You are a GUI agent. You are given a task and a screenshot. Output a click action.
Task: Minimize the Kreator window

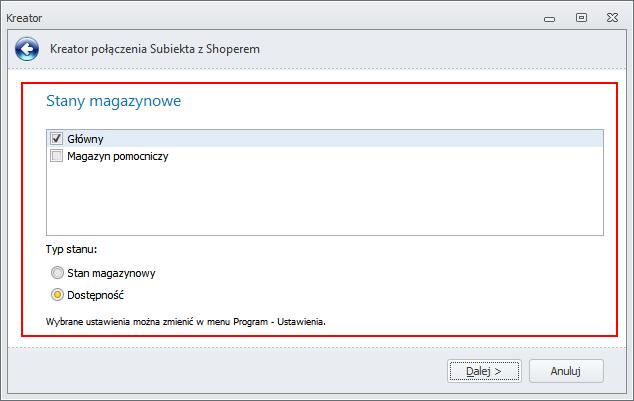(549, 19)
